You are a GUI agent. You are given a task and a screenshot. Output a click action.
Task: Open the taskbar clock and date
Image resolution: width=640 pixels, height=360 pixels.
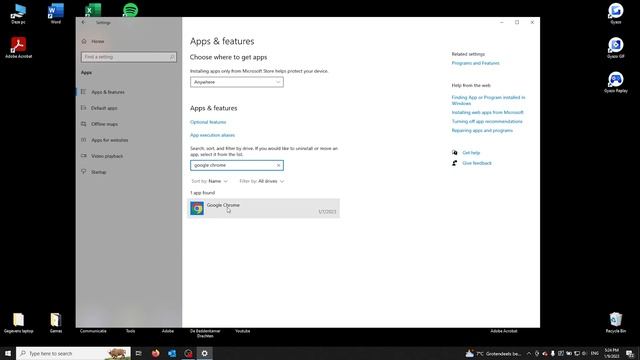click(611, 353)
